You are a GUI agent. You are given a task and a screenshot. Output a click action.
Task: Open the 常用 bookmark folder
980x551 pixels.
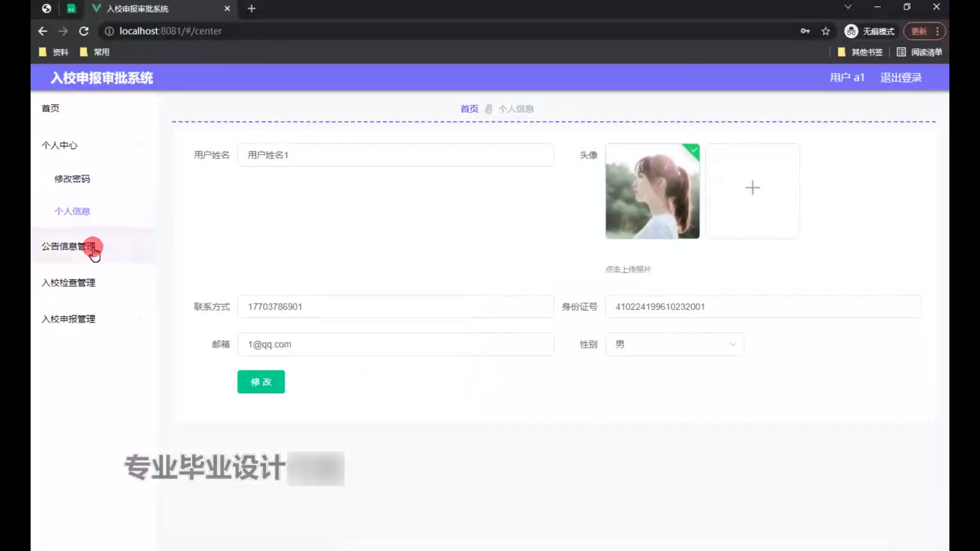[94, 52]
